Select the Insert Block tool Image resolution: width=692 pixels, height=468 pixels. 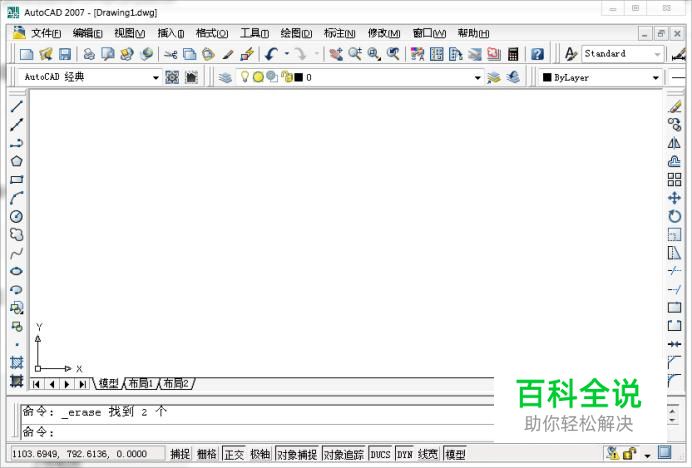[16, 308]
